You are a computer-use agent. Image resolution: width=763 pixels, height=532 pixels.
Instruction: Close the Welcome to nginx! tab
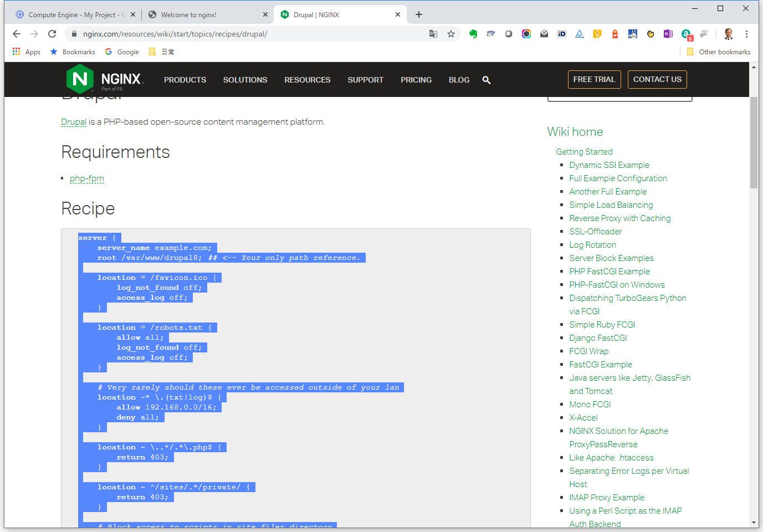click(x=265, y=14)
